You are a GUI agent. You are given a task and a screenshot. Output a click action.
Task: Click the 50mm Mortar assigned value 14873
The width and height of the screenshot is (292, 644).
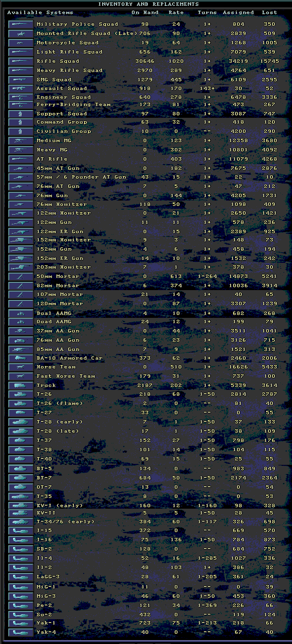point(238,276)
